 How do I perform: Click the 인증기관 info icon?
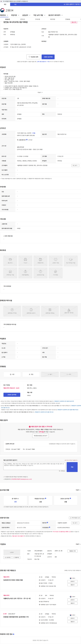[x=47, y=523]
